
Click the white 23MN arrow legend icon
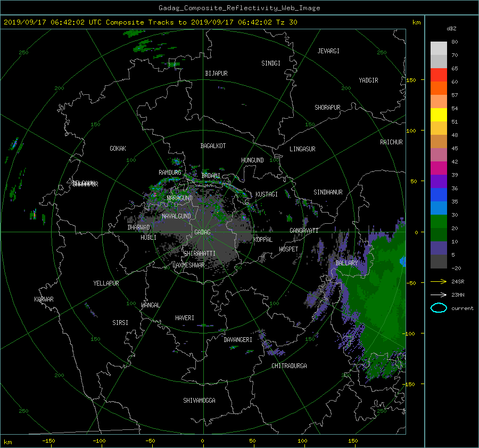(439, 295)
